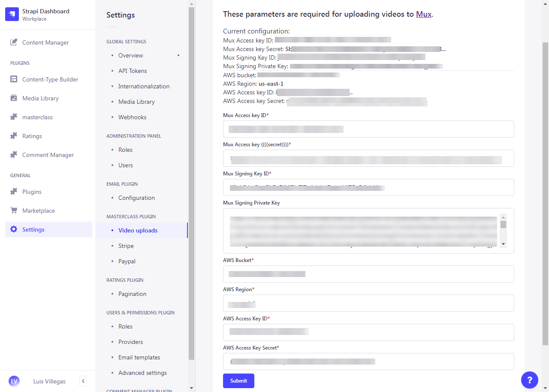Screen dimensions: 549x392
Task: Click the Strapi Dashboard logo icon
Action: [12, 15]
